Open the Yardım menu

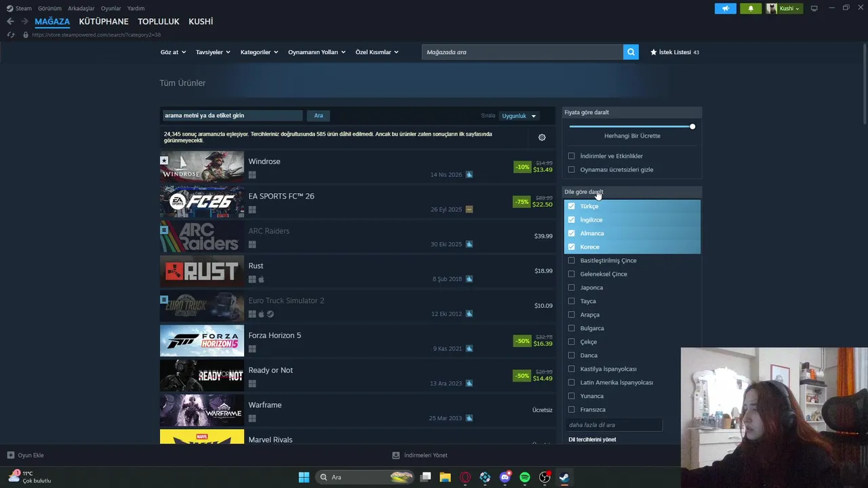[136, 8]
